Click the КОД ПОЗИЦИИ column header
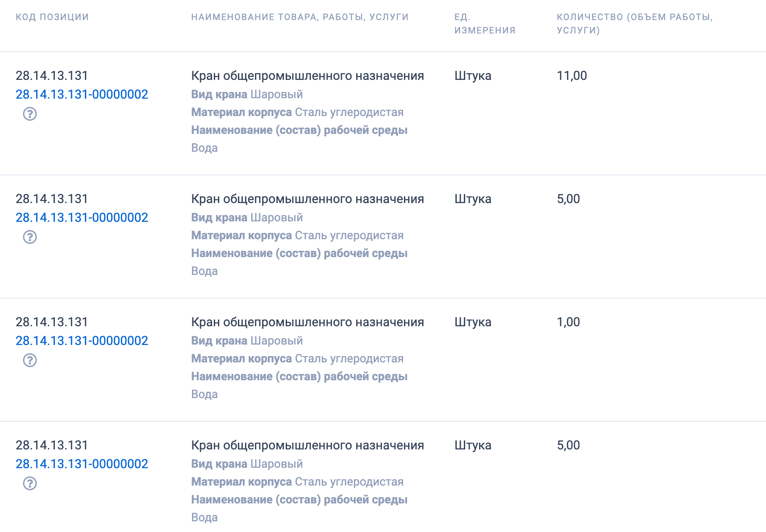 point(52,17)
